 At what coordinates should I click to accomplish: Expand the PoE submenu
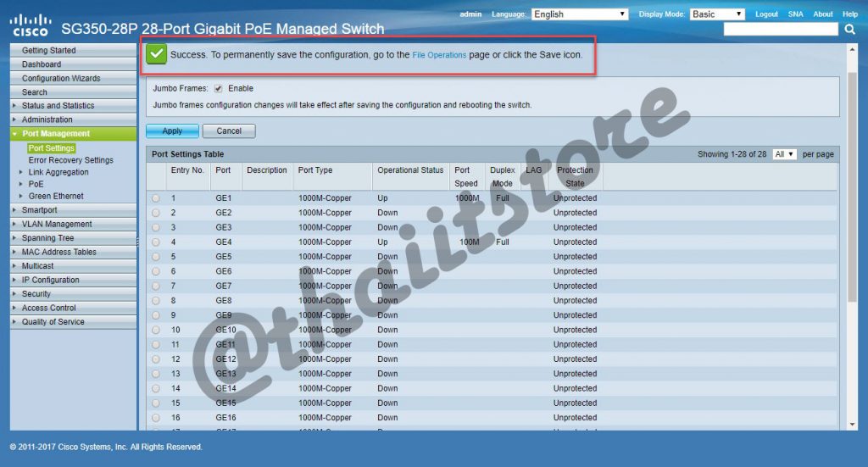pyautogui.click(x=21, y=184)
